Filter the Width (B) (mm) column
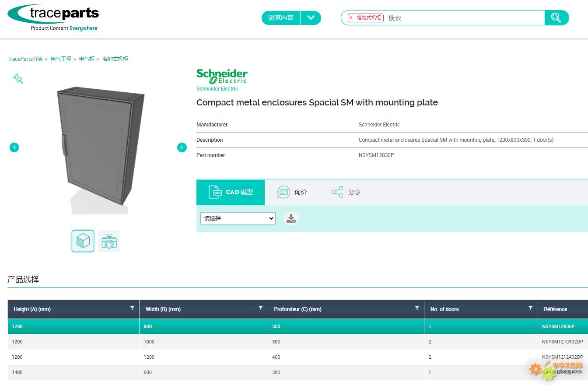 point(261,308)
